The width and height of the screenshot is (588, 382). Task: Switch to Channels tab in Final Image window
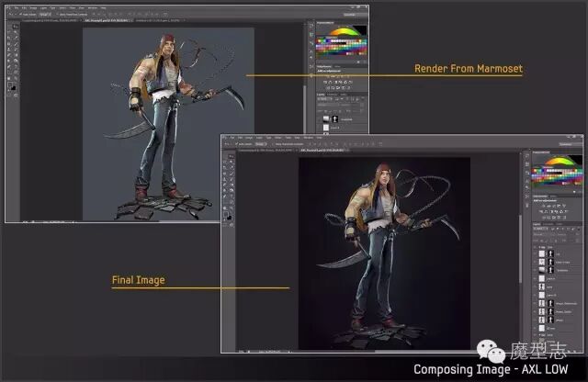click(548, 224)
